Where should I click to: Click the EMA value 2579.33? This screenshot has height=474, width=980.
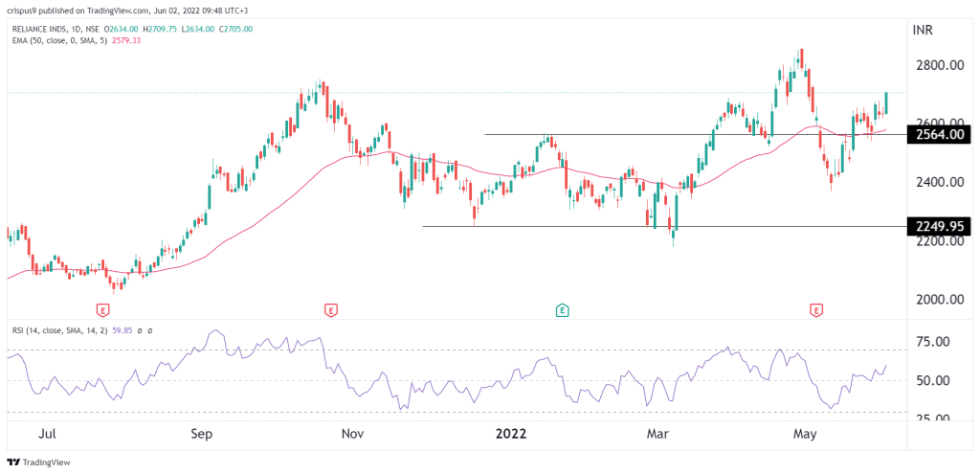tap(127, 39)
